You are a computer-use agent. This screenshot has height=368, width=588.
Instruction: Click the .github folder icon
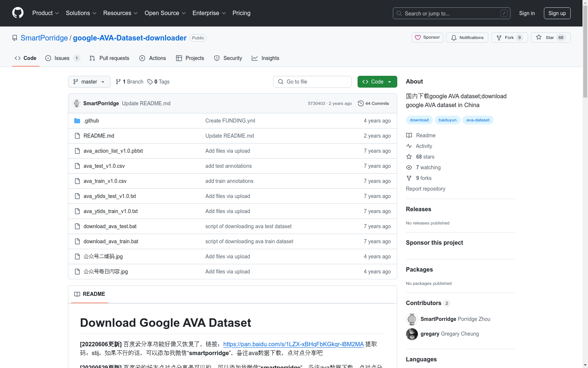(x=77, y=121)
